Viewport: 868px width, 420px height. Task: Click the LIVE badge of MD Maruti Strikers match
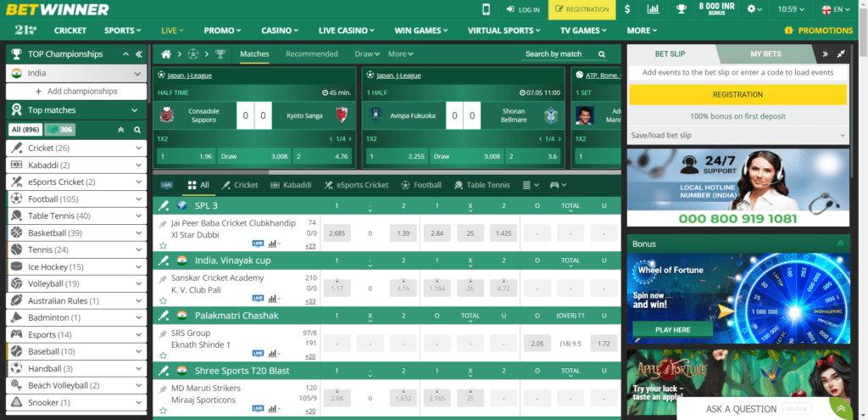click(x=258, y=408)
